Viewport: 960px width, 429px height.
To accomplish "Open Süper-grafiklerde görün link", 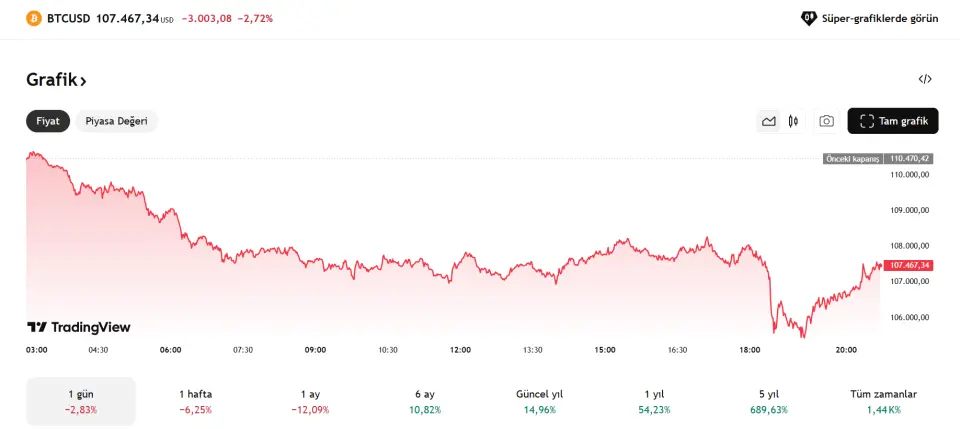I will coord(880,18).
